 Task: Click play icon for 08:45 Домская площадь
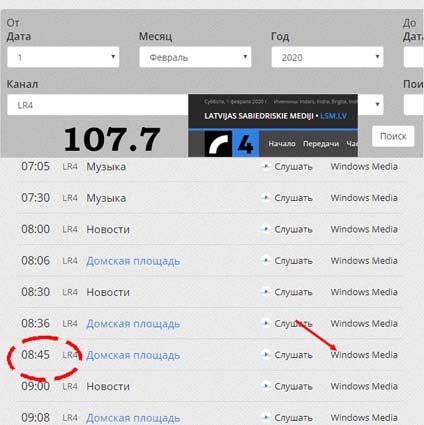(266, 355)
